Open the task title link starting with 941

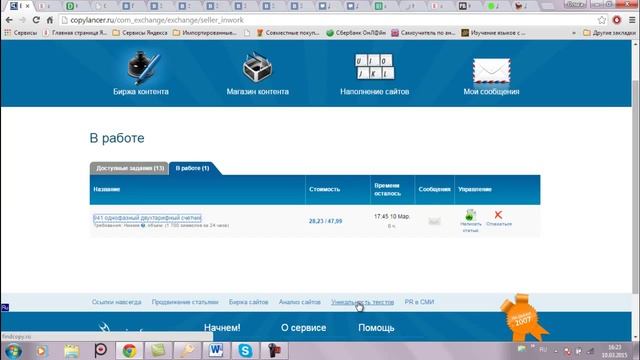tap(147, 218)
